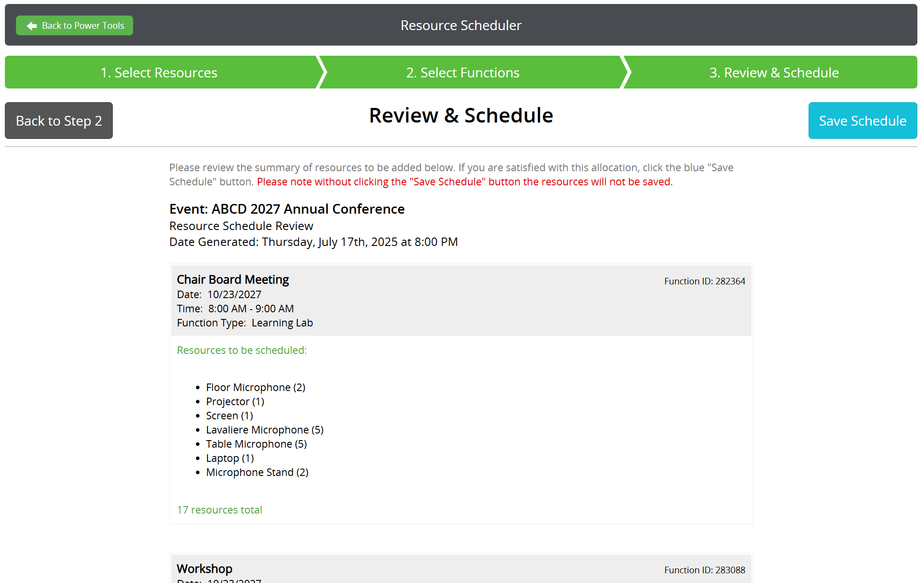This screenshot has height=583, width=924.
Task: Click Lavaliere Microphone (5) list item
Action: [x=265, y=430]
